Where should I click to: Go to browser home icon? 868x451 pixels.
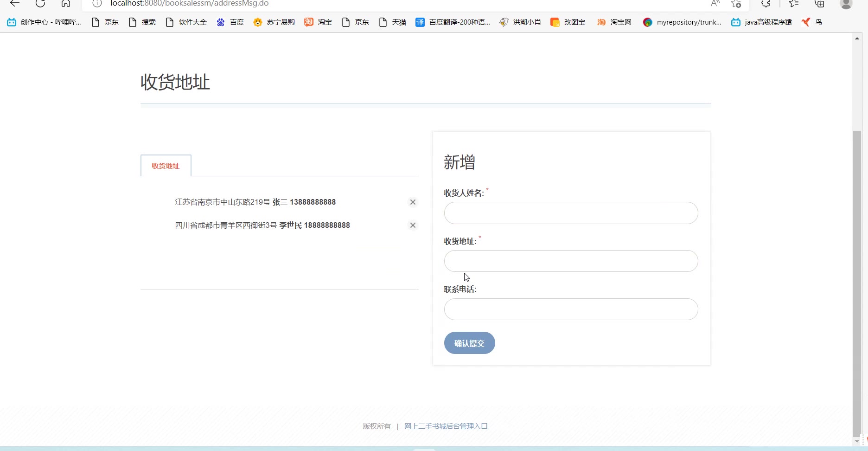click(66, 3)
